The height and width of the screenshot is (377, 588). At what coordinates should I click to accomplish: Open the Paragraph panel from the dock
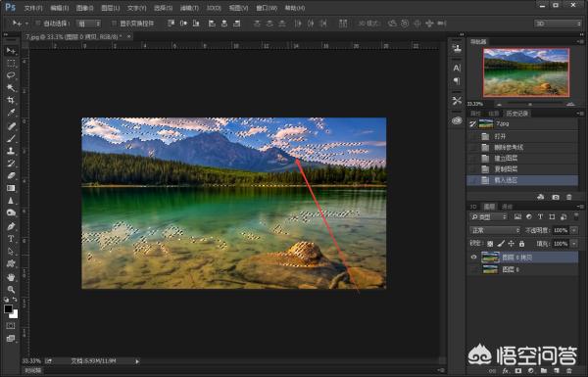click(457, 81)
